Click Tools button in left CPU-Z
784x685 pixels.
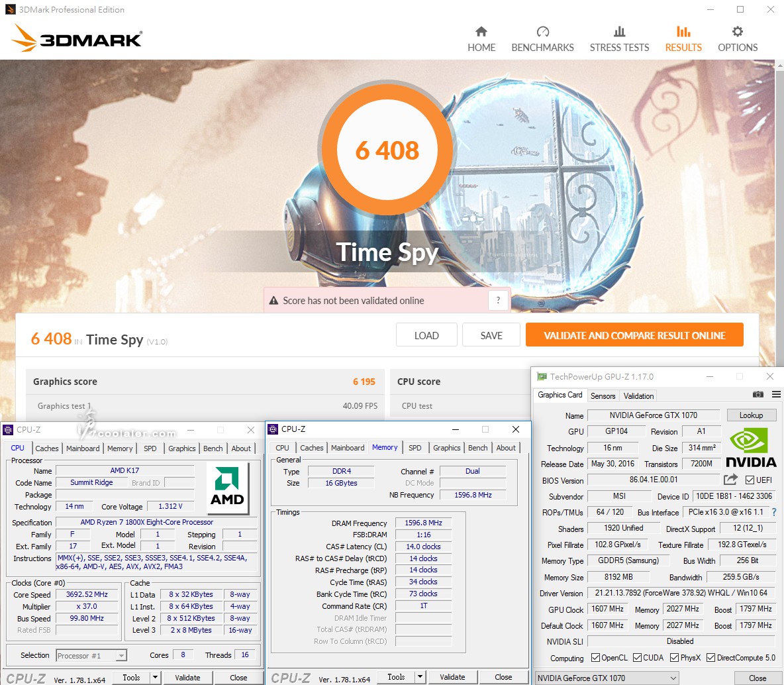point(132,678)
